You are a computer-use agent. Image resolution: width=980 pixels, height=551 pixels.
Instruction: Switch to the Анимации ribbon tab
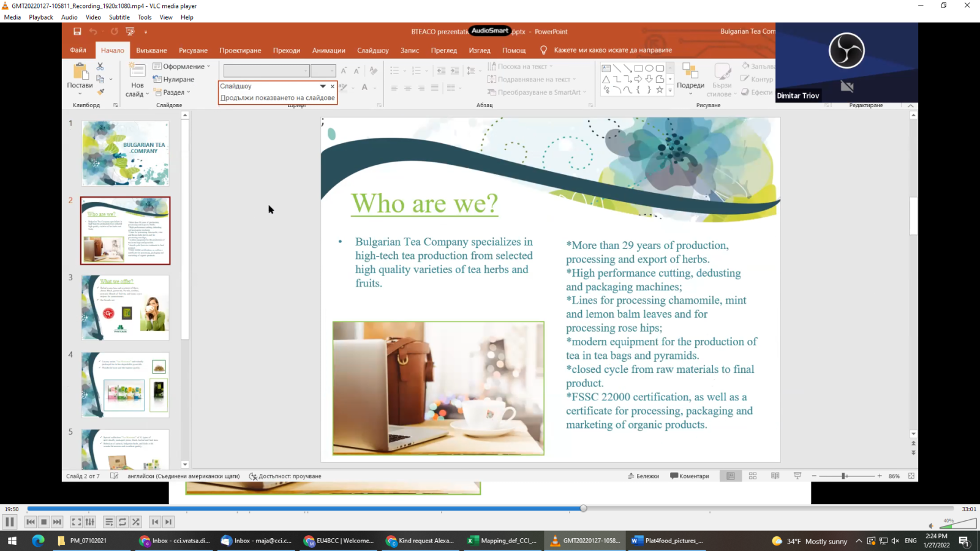(x=329, y=50)
